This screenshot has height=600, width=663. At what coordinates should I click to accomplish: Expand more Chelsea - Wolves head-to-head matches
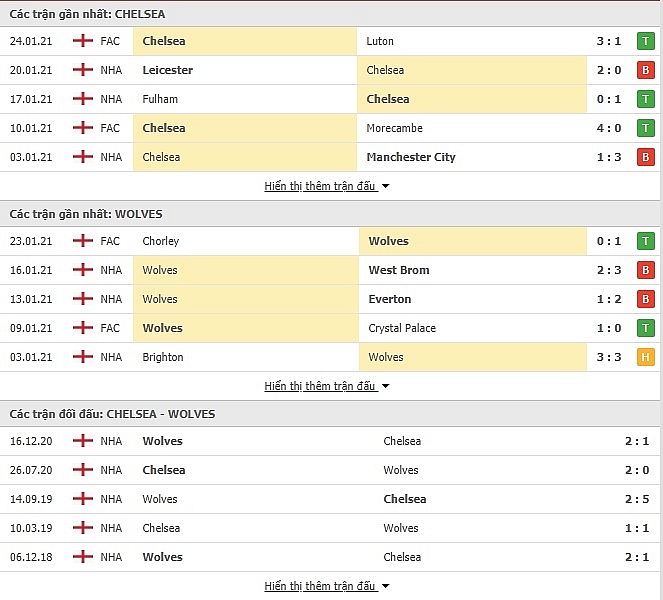(326, 586)
